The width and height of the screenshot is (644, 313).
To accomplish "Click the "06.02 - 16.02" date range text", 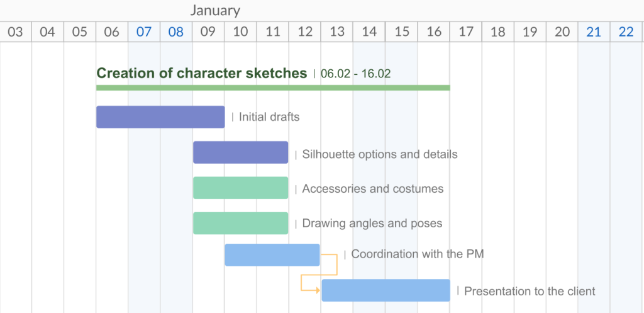I will click(355, 74).
